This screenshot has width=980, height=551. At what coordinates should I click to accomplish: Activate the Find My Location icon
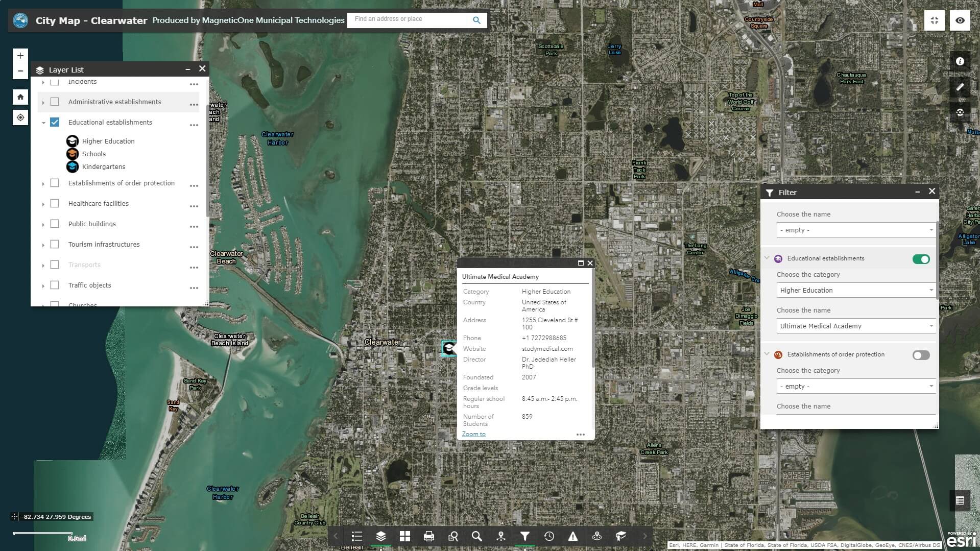(20, 117)
